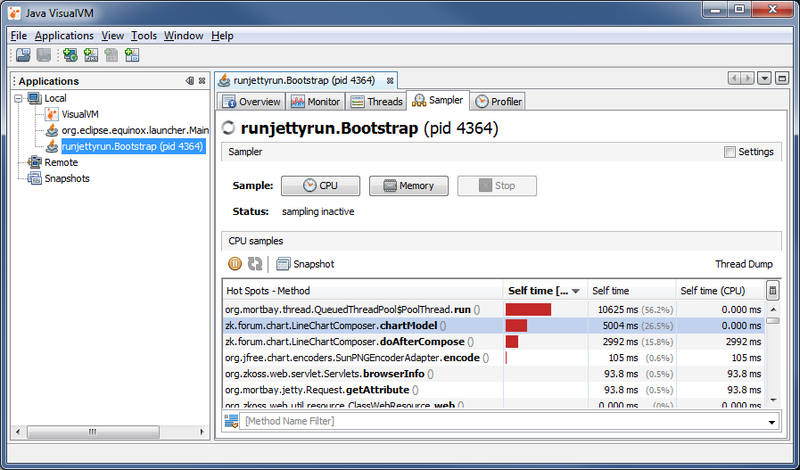Sort by the Self time bar column header
Viewport: 800px width, 470px height.
click(544, 291)
